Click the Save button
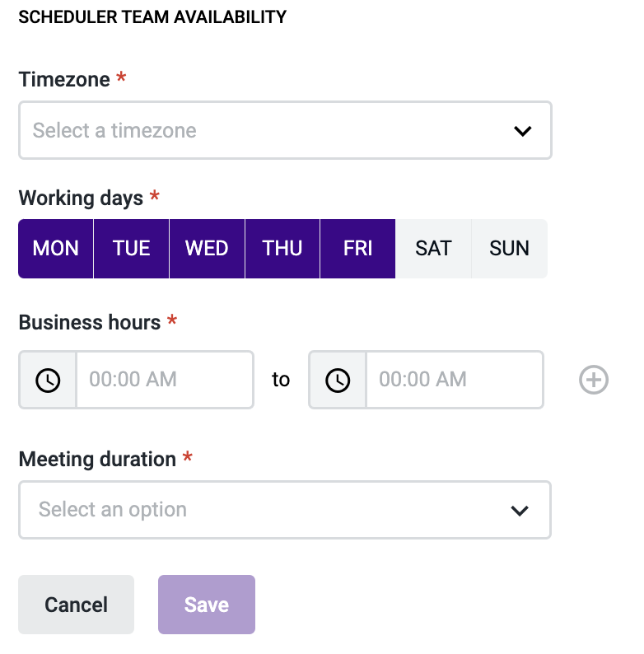 tap(207, 605)
